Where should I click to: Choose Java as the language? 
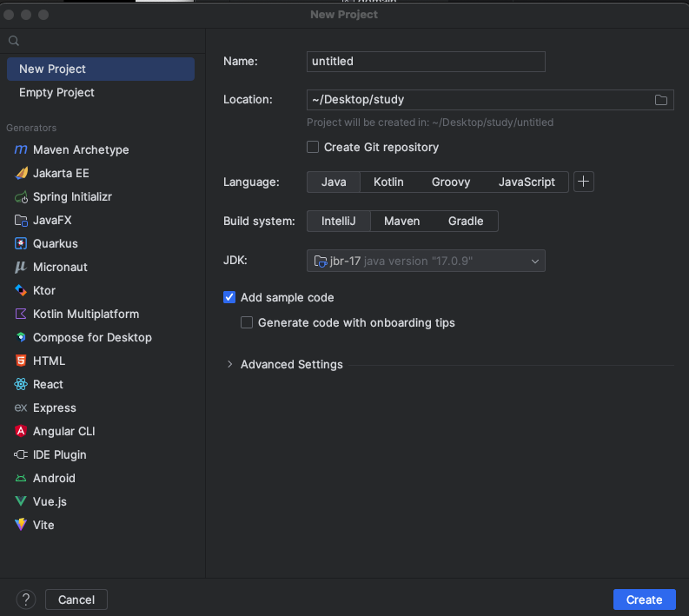click(334, 182)
